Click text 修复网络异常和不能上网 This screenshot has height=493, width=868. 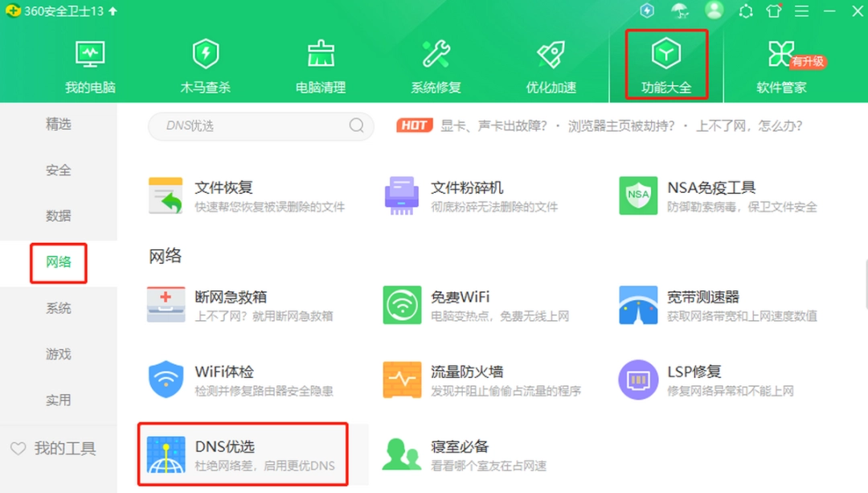click(730, 391)
